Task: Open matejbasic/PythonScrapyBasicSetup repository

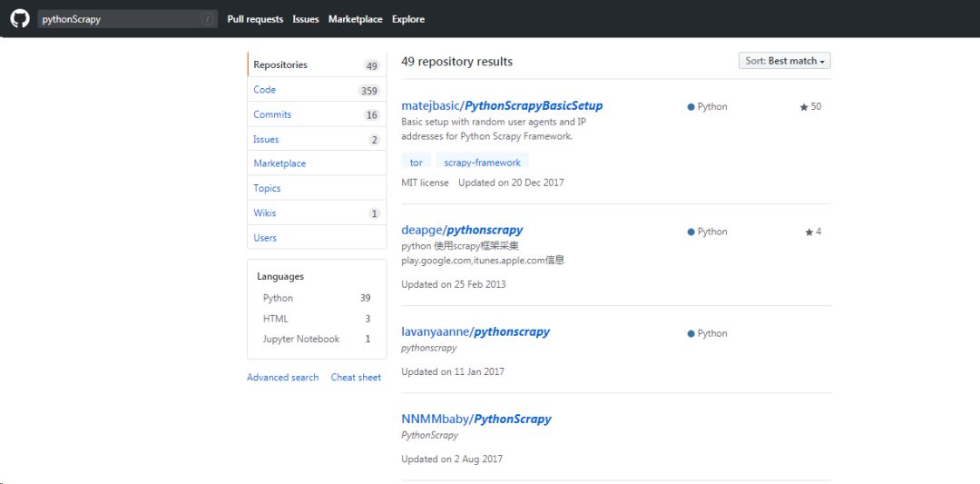Action: point(502,105)
